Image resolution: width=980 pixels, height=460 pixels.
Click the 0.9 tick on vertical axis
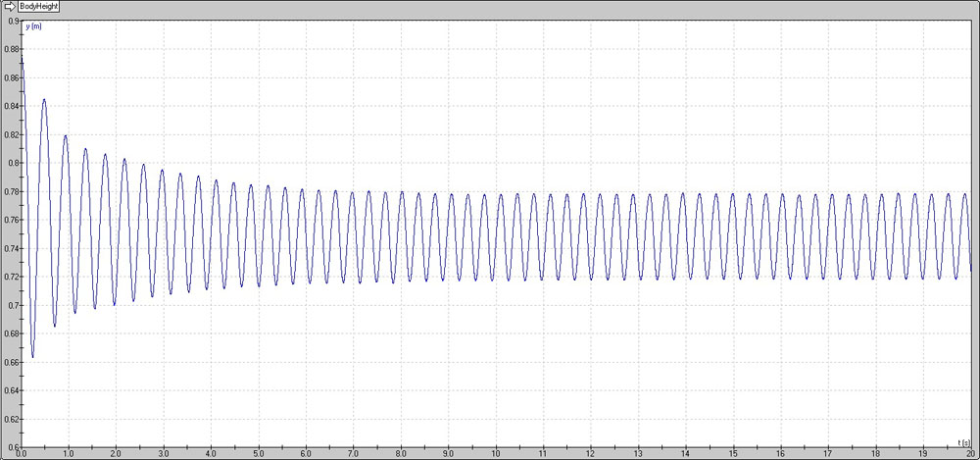point(13,21)
